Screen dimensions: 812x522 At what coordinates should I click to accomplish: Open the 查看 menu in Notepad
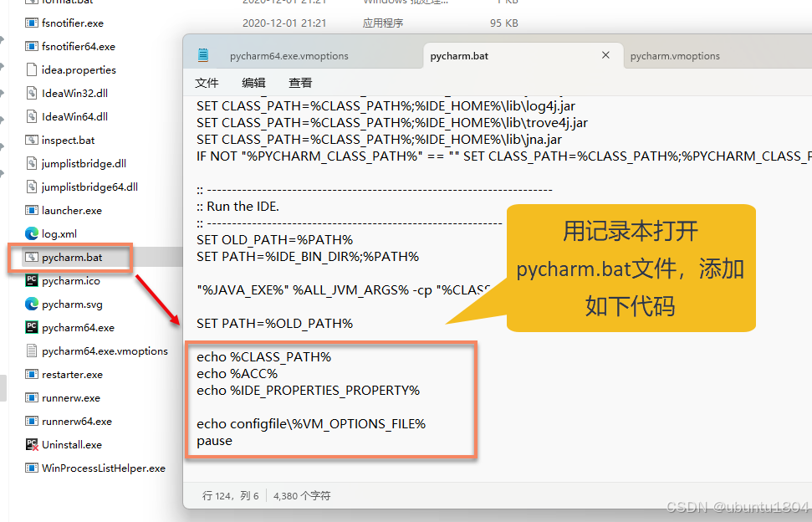[300, 83]
